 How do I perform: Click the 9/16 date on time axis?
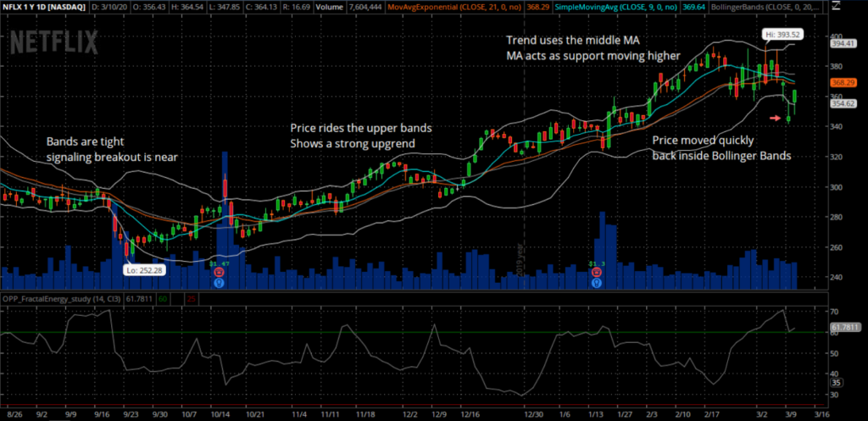pyautogui.click(x=100, y=414)
